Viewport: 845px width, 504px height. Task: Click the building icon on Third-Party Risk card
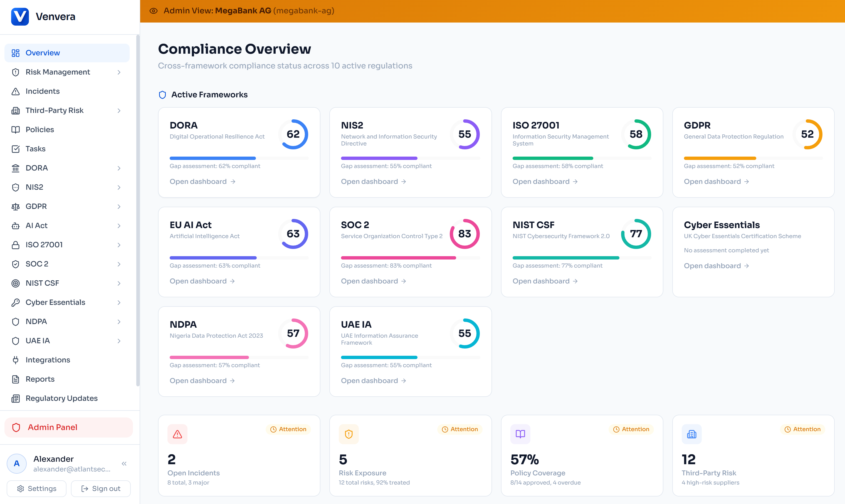(x=691, y=434)
